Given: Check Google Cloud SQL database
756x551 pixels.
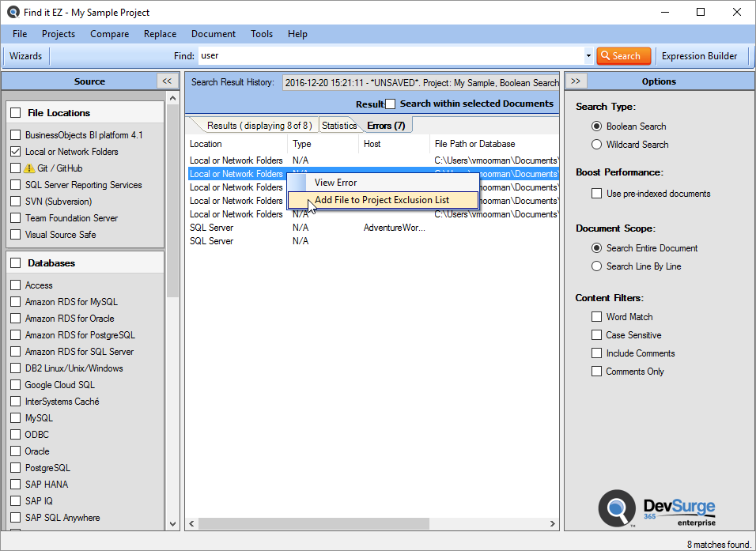Looking at the screenshot, I should pyautogui.click(x=16, y=385).
